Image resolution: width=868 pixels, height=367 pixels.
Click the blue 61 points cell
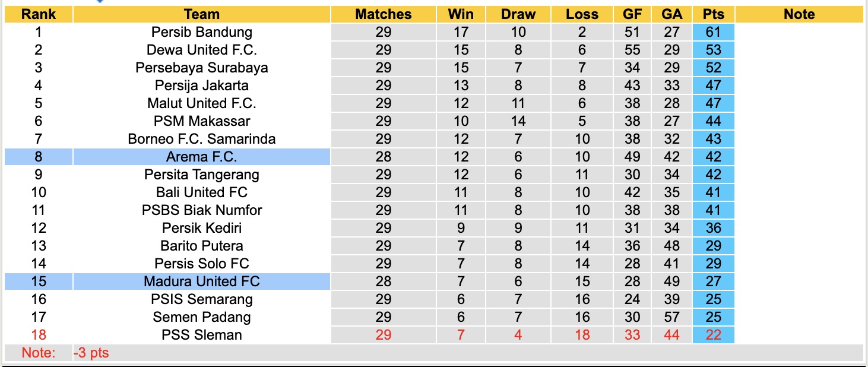(713, 32)
